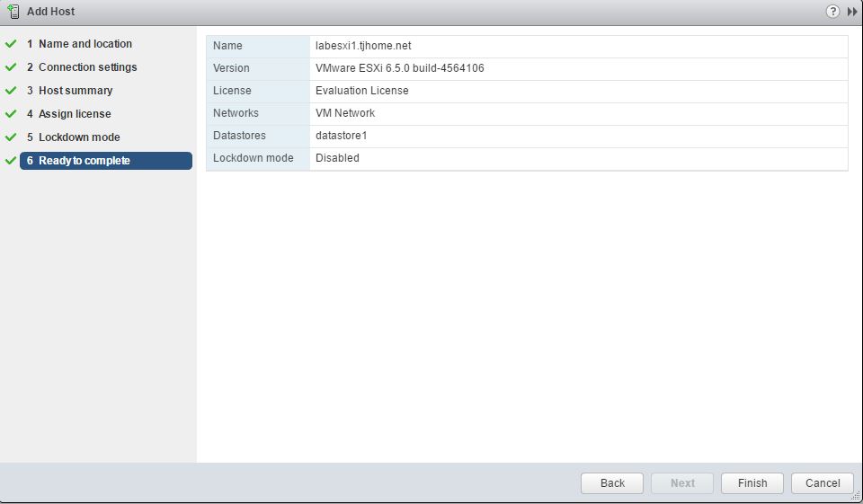Click the License row label
The width and height of the screenshot is (863, 504).
tap(232, 91)
